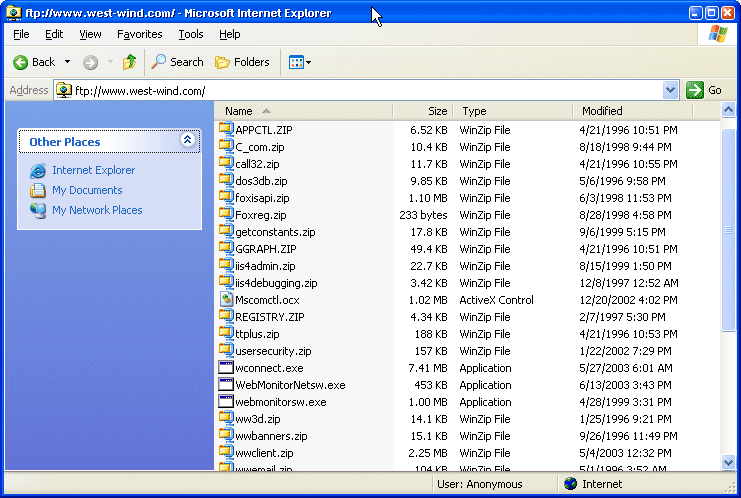
Task: Select the C_com.zip file icon
Action: 226,146
